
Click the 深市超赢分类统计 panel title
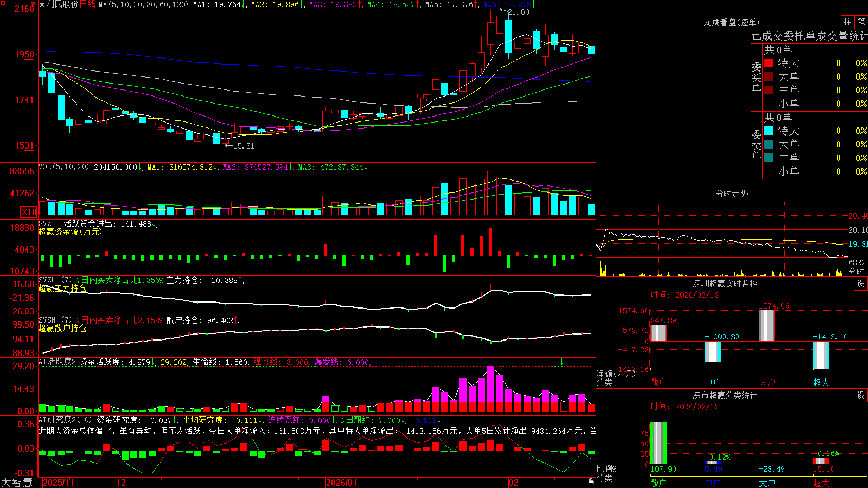tap(725, 395)
